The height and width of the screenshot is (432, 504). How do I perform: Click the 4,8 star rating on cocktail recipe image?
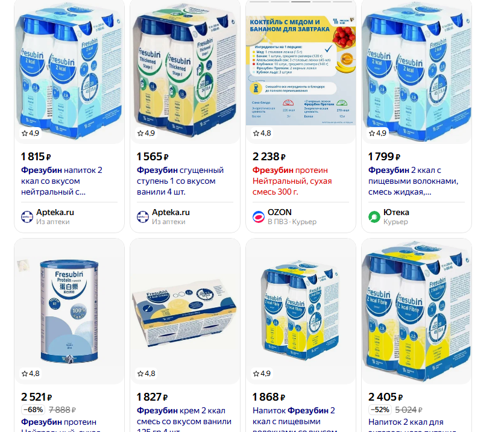[262, 133]
